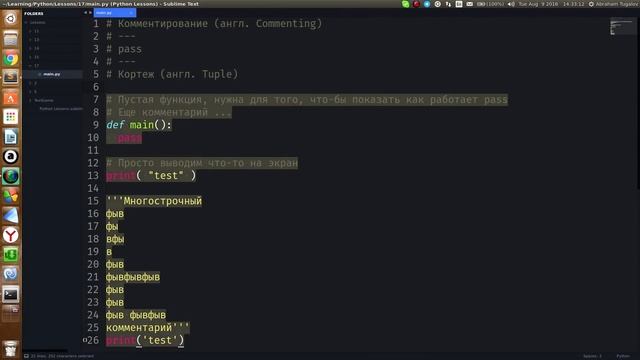The image size is (640, 360).
Task: Click the selection info in status bar
Action: (62, 356)
